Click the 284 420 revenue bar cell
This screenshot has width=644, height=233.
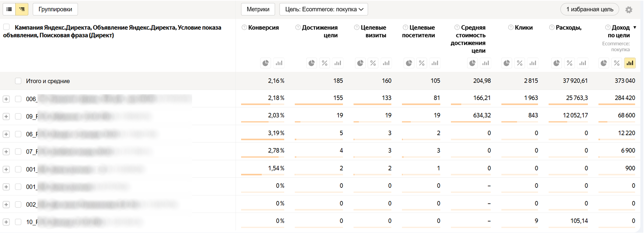click(617, 98)
